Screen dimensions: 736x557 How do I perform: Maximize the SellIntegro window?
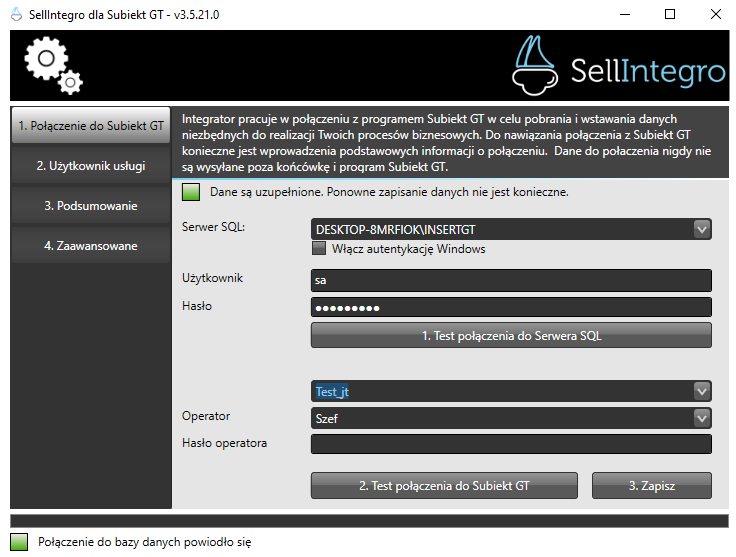click(x=670, y=15)
